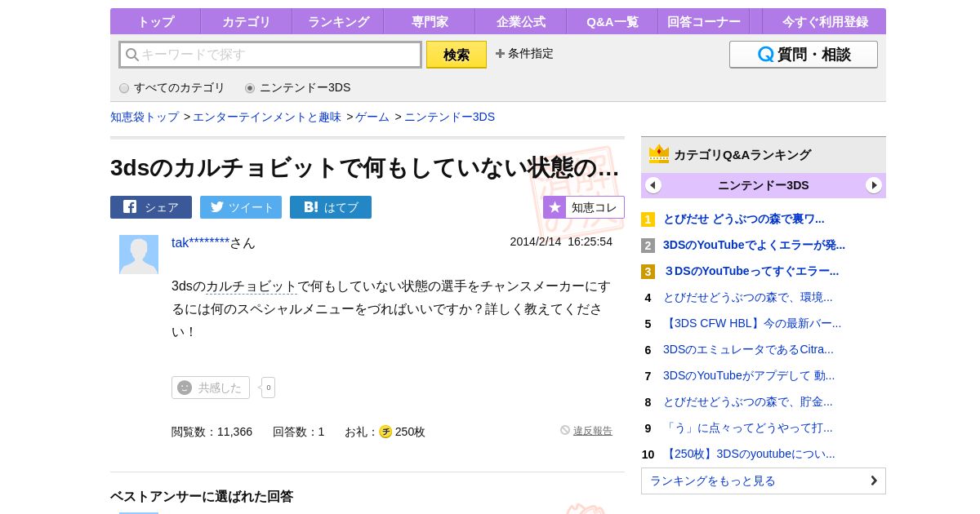The width and height of the screenshot is (980, 514).
Task: Open the ニンテンドー3DS breadcrumb link
Action: click(x=449, y=117)
